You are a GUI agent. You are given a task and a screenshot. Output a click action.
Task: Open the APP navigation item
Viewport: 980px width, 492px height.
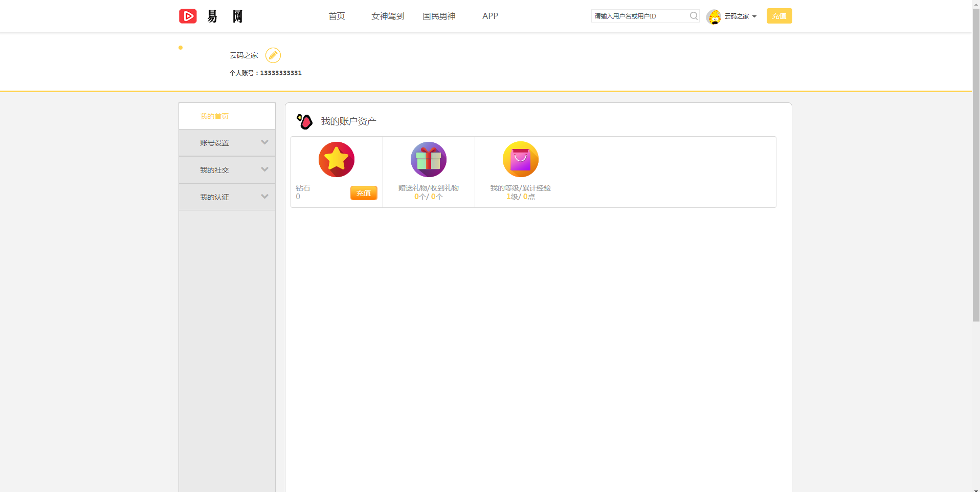(489, 16)
